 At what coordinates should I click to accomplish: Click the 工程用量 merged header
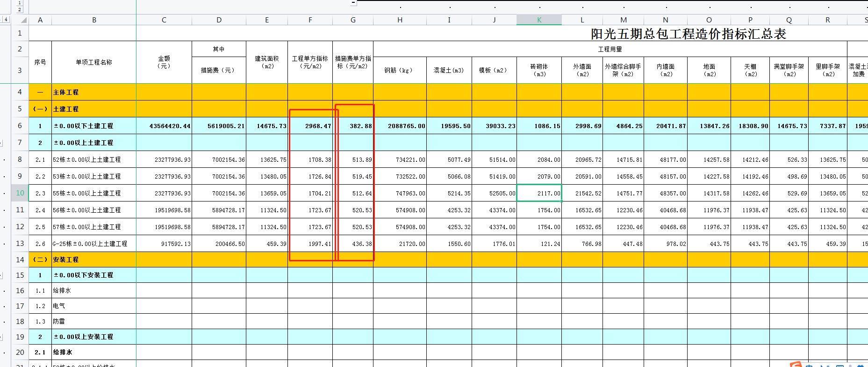point(610,49)
